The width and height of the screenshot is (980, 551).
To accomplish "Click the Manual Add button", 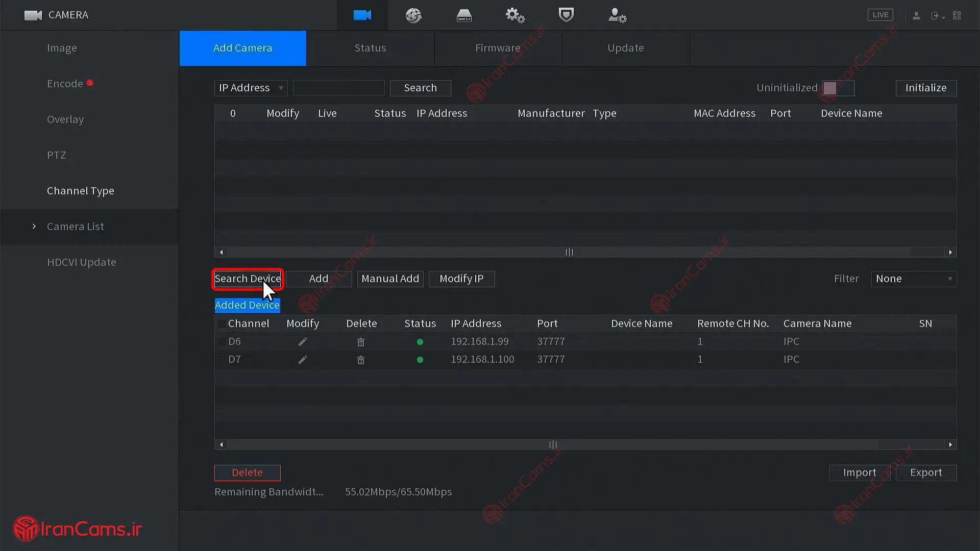I will [x=390, y=279].
